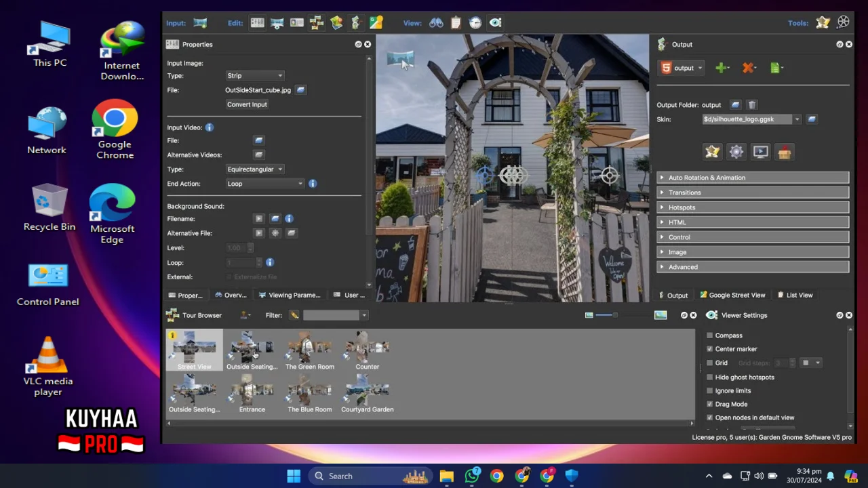Click orange X remove output icon
The image size is (868, 488).
click(x=748, y=68)
